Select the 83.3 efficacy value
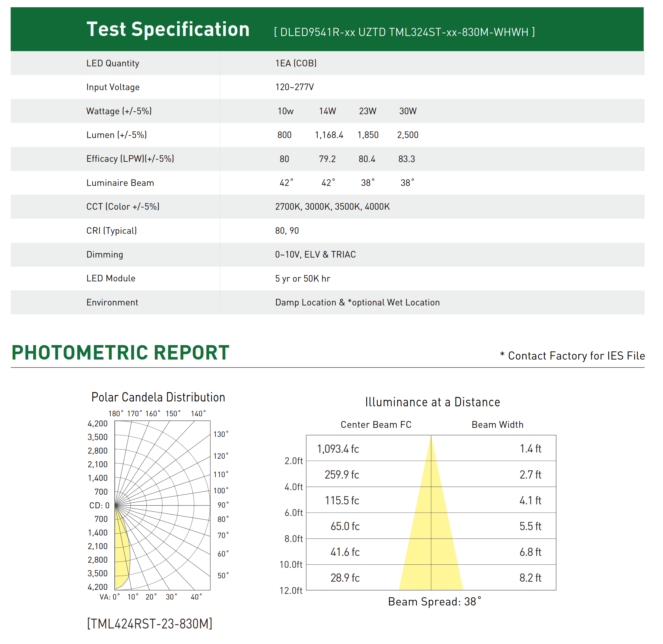 pos(406,159)
